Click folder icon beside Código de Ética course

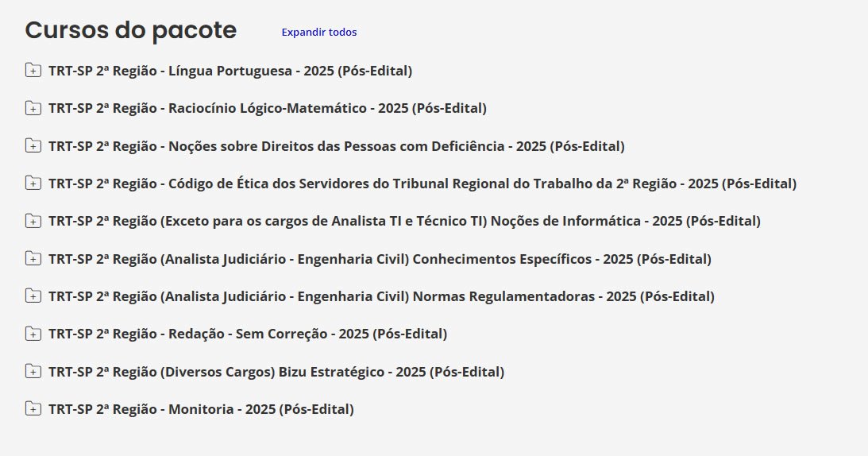(x=33, y=184)
